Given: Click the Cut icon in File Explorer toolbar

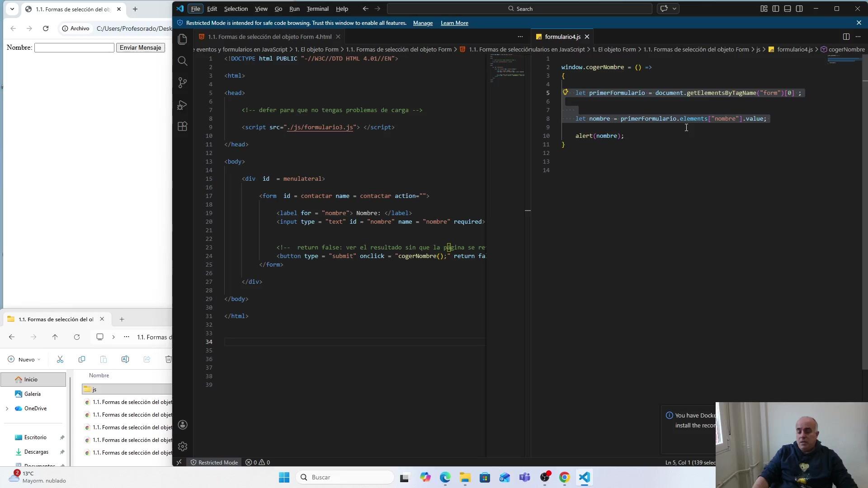Looking at the screenshot, I should coord(60,359).
